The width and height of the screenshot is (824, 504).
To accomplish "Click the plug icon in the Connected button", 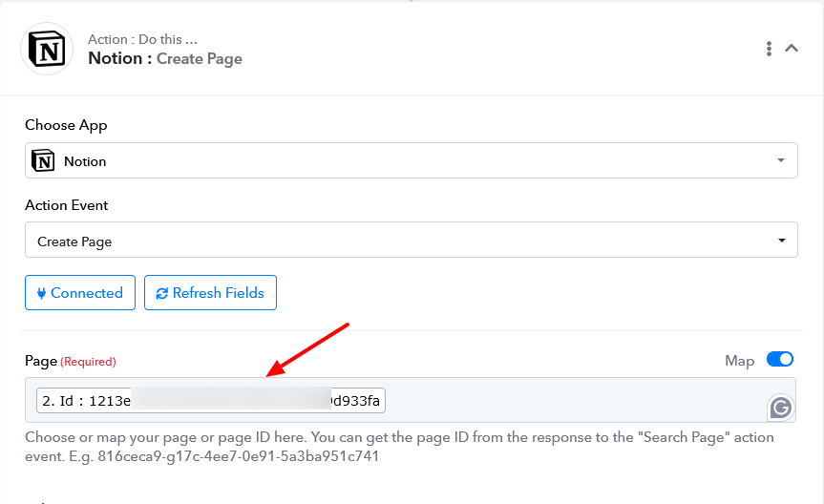I will [41, 293].
